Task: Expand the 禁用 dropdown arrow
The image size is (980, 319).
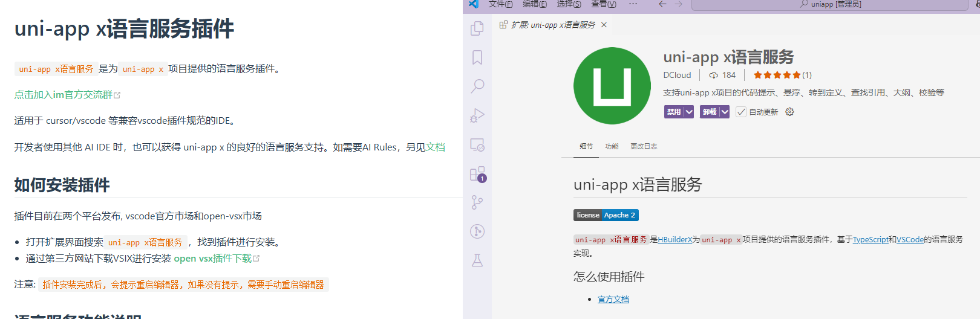Action: click(688, 112)
